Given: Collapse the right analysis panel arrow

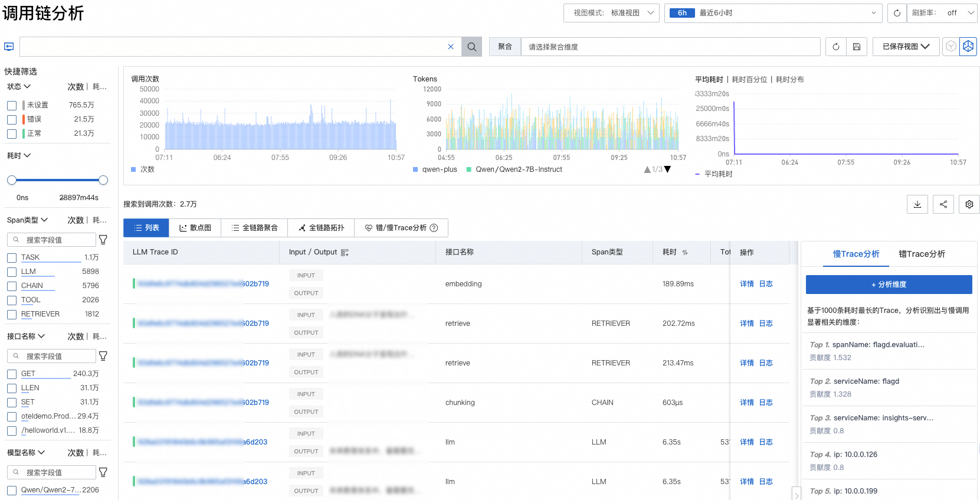Looking at the screenshot, I should tap(797, 495).
